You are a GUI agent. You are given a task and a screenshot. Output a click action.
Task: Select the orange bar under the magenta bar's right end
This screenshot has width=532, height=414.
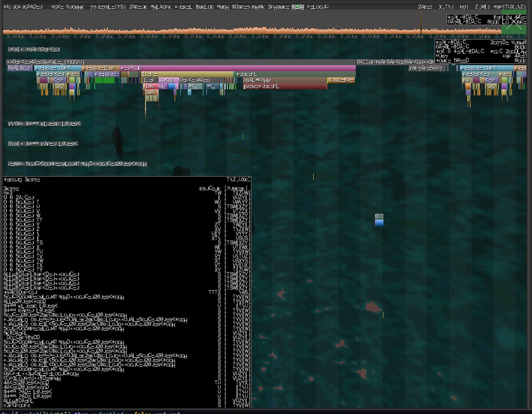[x=341, y=81]
